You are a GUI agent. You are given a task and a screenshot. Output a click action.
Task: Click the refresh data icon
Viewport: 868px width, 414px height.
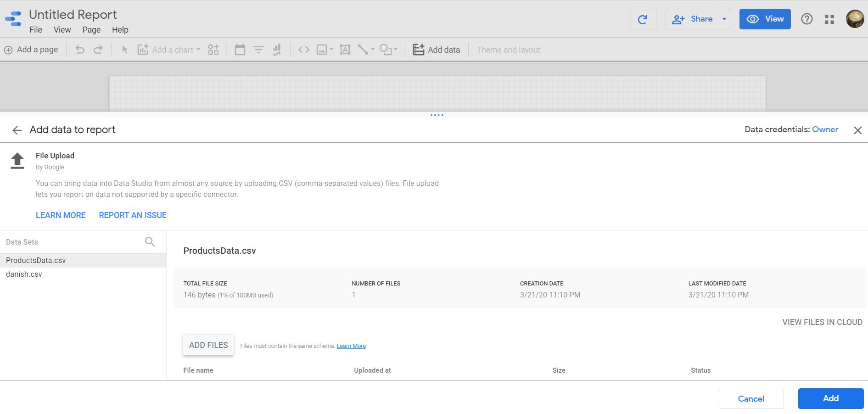[x=642, y=19]
